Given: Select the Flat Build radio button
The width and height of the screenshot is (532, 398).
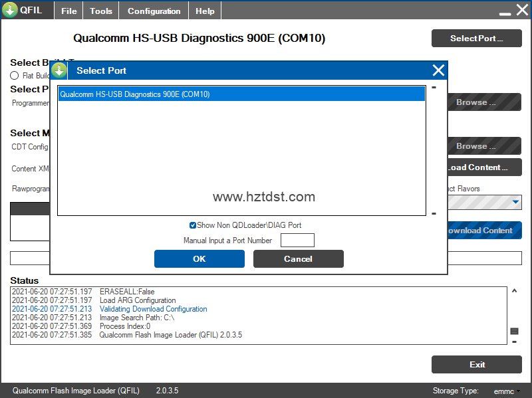Looking at the screenshot, I should pyautogui.click(x=14, y=75).
